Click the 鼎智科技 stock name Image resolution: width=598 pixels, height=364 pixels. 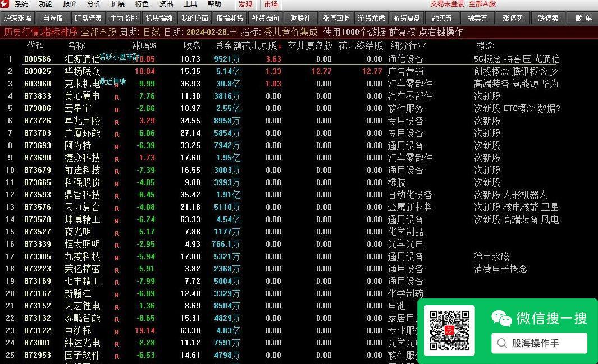click(x=82, y=195)
